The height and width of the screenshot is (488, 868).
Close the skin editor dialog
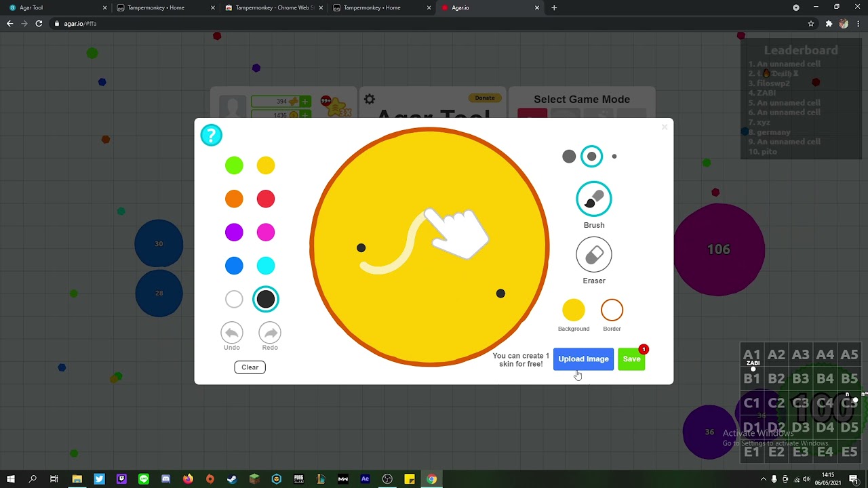(665, 127)
